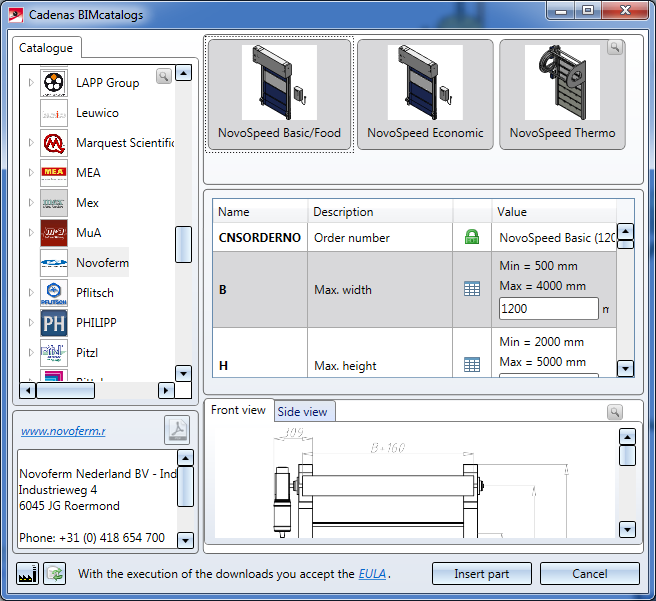Screen dimensions: 656x601
Task: Open the PDF document icon
Action: point(177,430)
